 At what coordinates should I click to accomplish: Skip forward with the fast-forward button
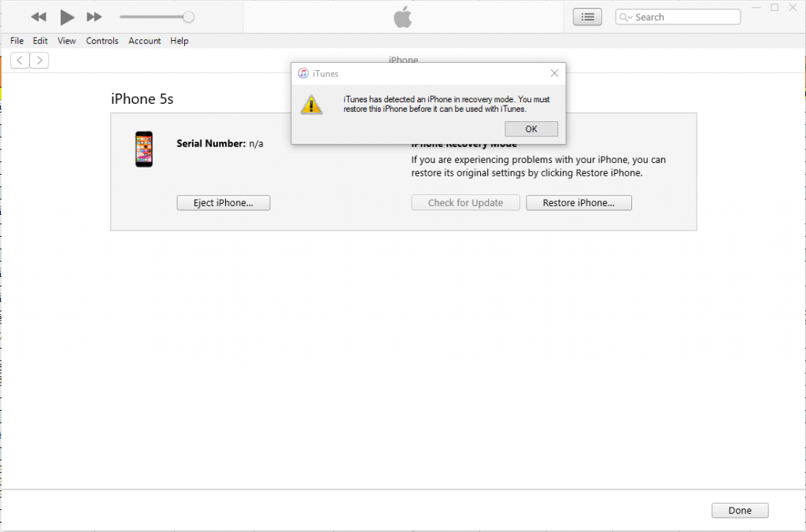pos(94,17)
